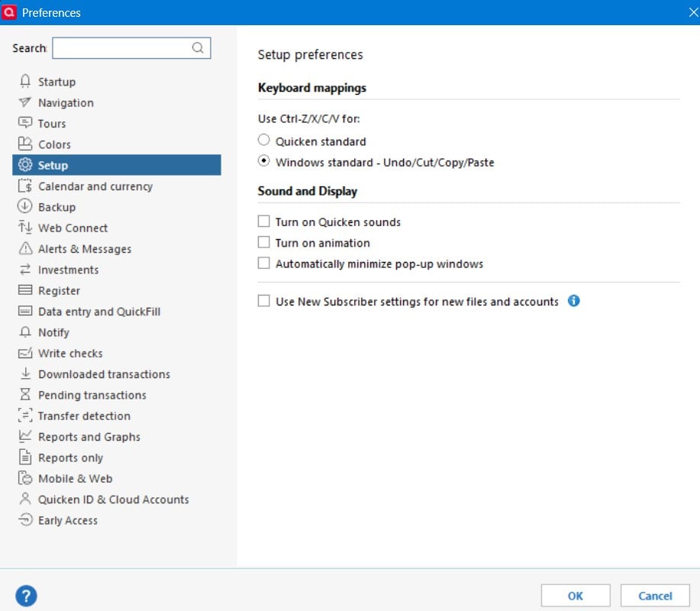Click the Colors label in sidebar

[54, 144]
